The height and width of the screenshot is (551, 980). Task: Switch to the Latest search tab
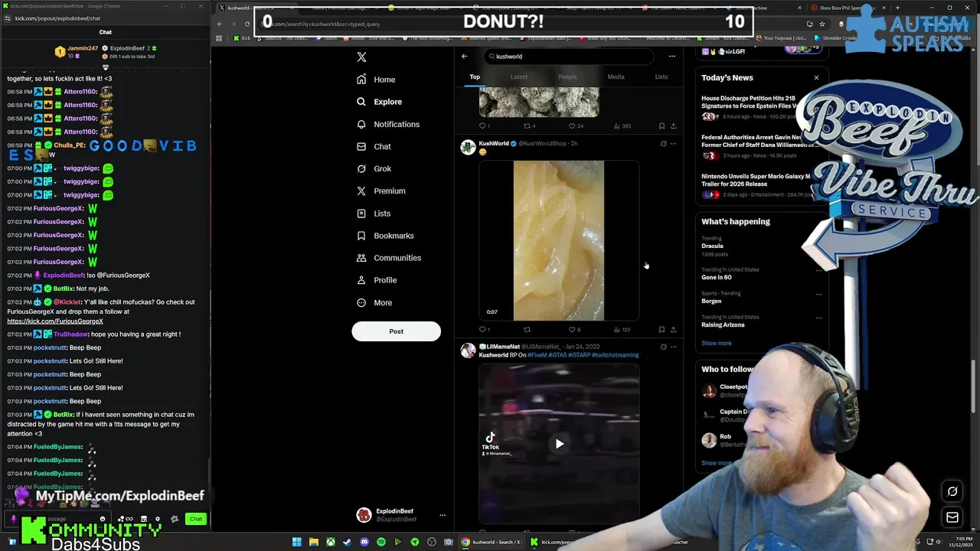pyautogui.click(x=518, y=77)
